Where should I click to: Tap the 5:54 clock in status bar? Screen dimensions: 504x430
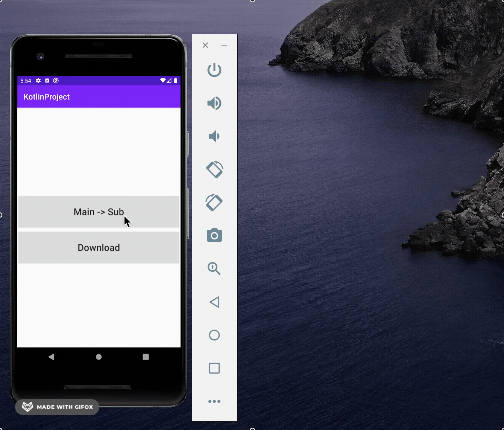26,81
